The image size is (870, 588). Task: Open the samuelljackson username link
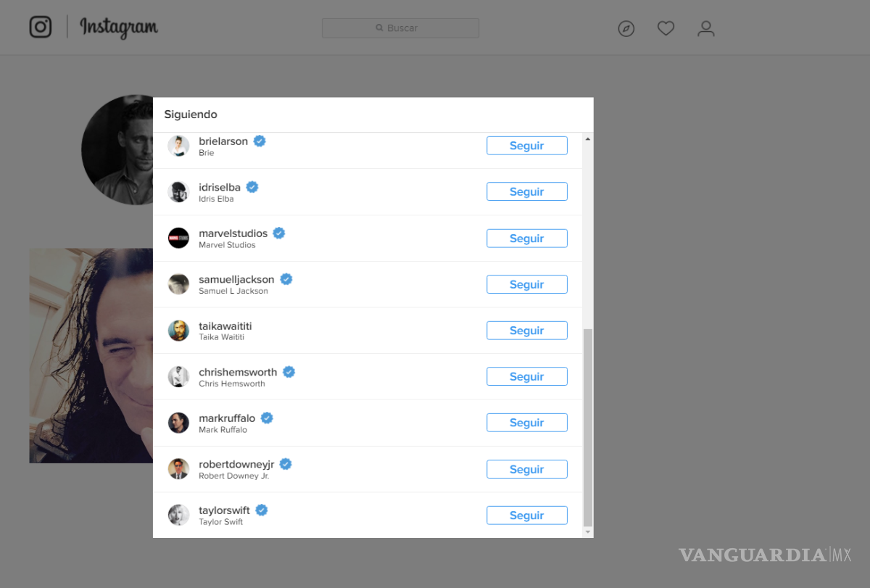click(x=236, y=279)
